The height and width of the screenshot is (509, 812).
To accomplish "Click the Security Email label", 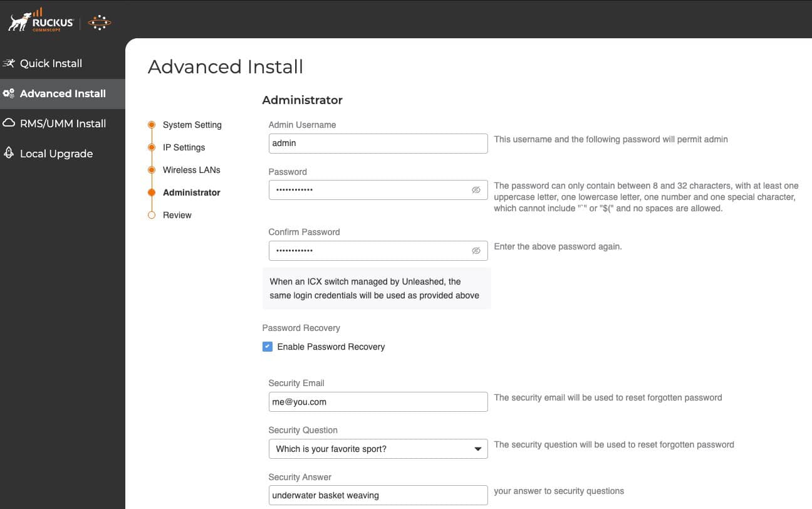I will point(296,383).
